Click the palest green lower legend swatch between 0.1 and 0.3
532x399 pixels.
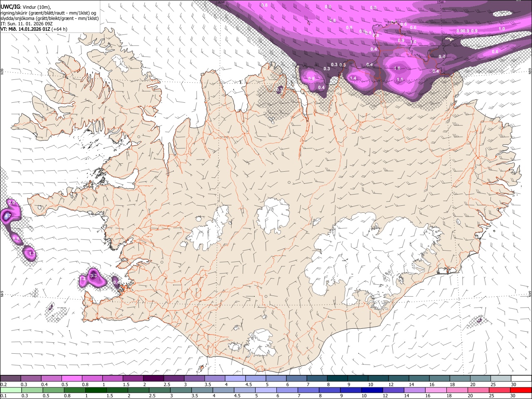pos(11,390)
